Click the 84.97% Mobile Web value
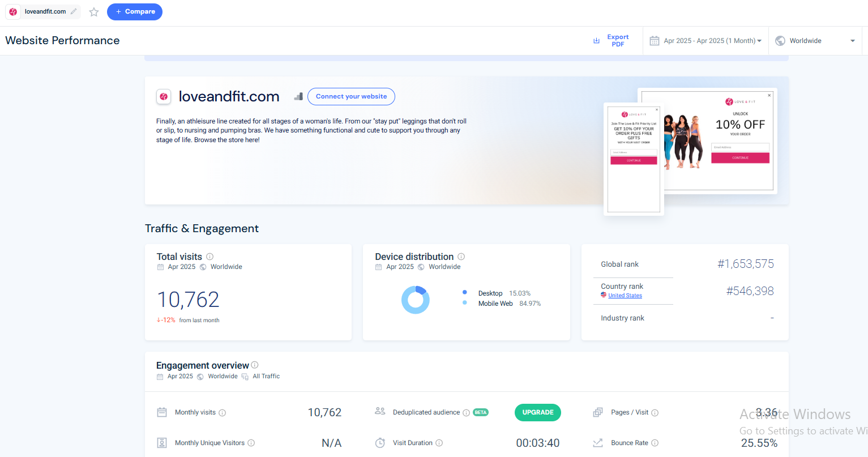The image size is (868, 457). (x=530, y=304)
